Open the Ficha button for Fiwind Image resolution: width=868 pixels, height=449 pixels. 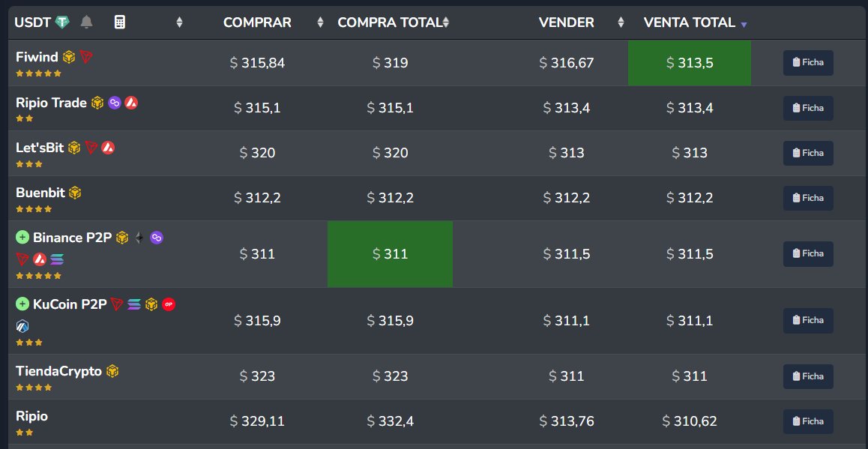tap(808, 62)
